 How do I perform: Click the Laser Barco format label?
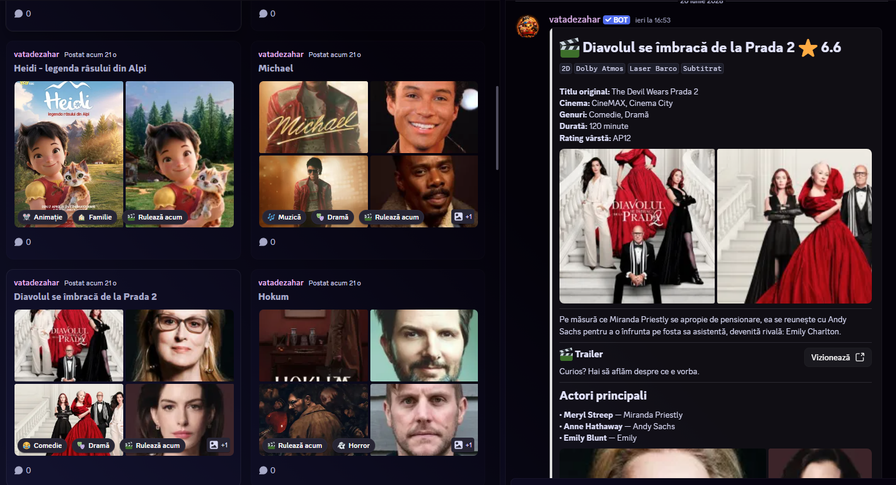pos(653,69)
